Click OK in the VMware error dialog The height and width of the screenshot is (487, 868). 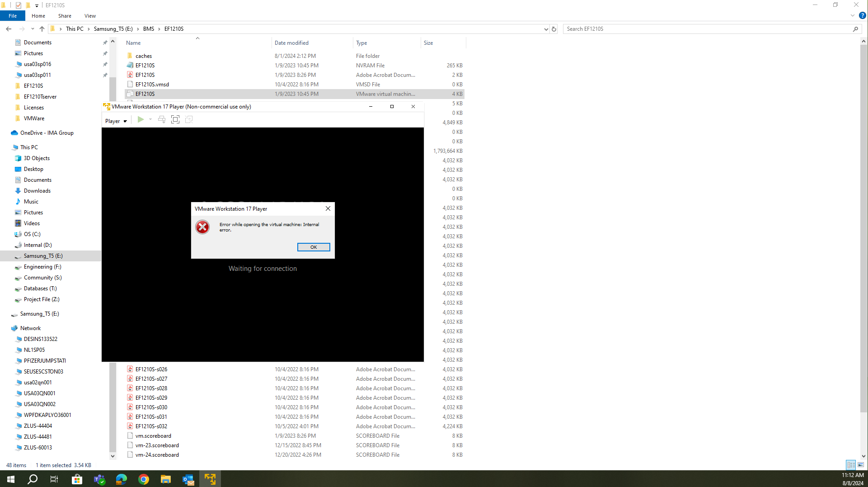pyautogui.click(x=314, y=247)
